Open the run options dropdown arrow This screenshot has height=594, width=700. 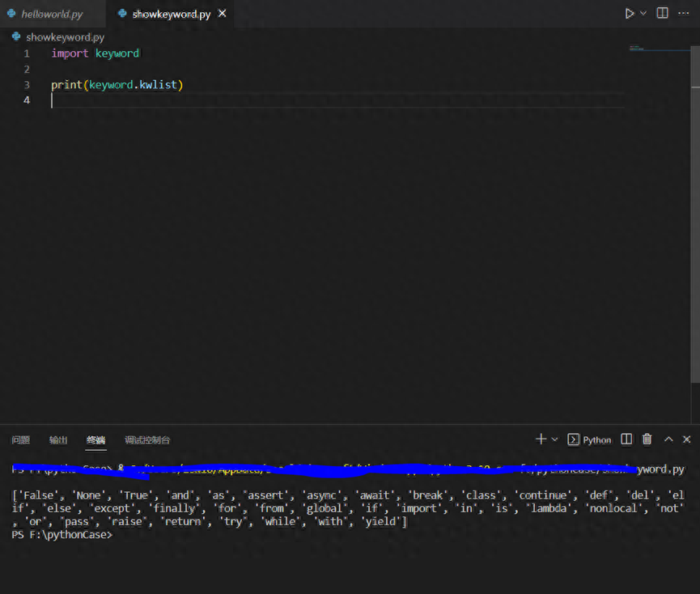(x=643, y=14)
